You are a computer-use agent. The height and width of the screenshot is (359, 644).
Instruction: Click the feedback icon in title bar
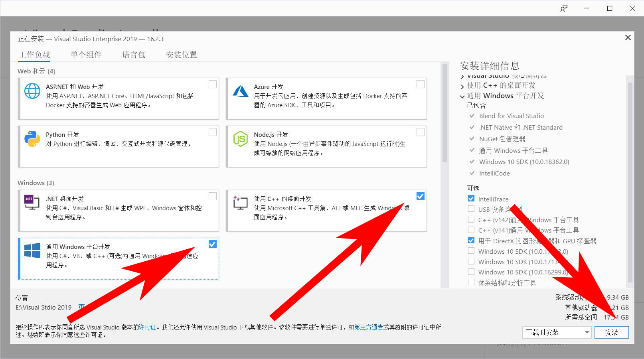coord(564,8)
